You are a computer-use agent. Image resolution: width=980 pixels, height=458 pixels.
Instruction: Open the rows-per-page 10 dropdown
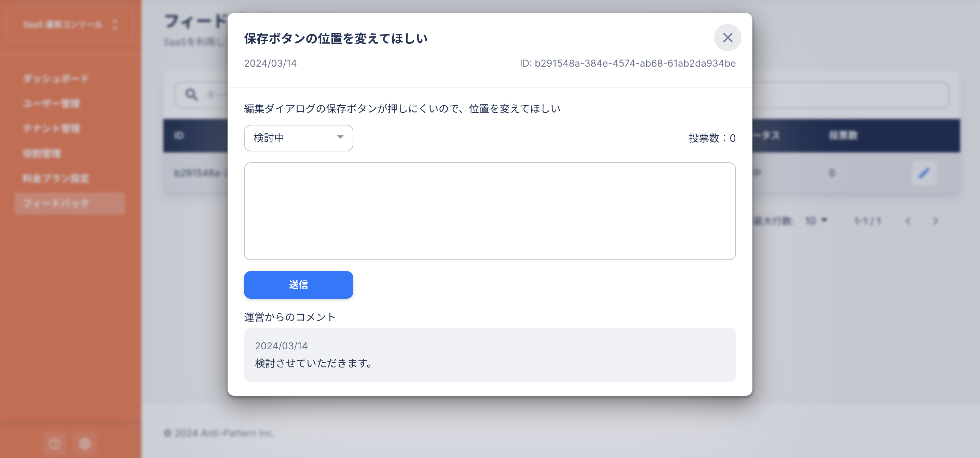[816, 221]
